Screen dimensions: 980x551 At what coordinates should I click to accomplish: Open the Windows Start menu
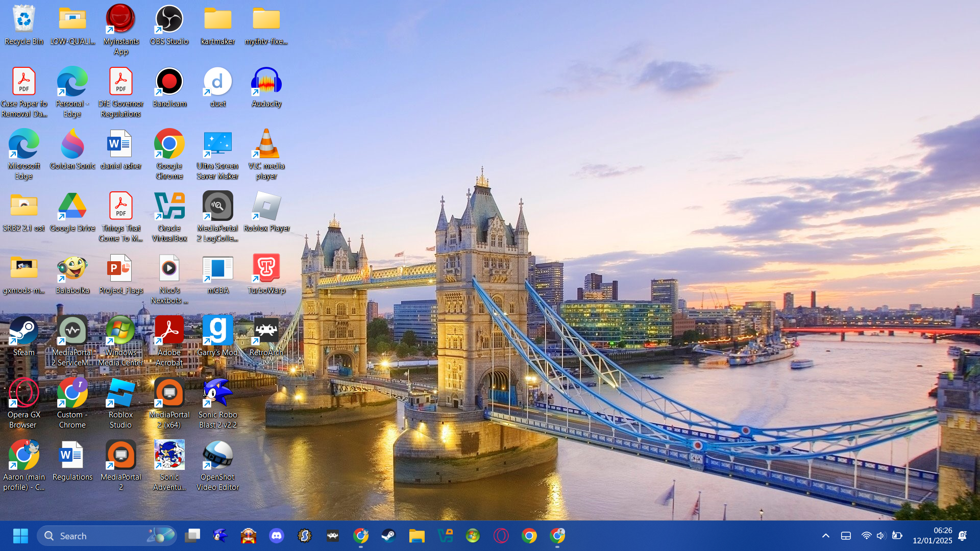point(20,536)
